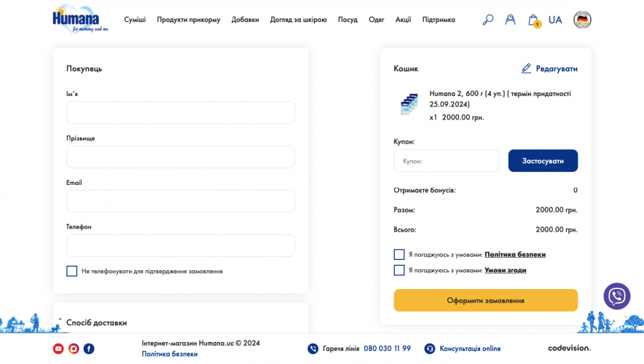Open the Підтримка menu
This screenshot has height=364, width=644.
[439, 20]
